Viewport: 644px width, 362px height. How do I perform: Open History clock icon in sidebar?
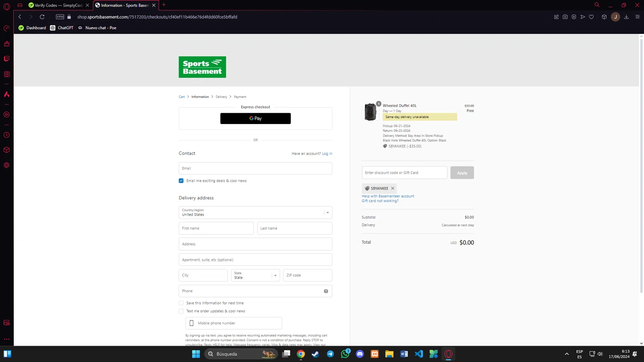pyautogui.click(x=6, y=135)
